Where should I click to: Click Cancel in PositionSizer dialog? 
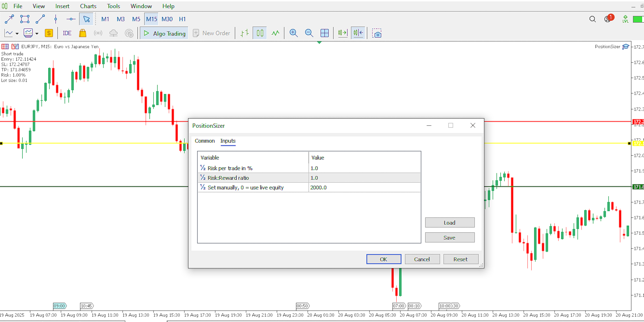[x=422, y=259]
